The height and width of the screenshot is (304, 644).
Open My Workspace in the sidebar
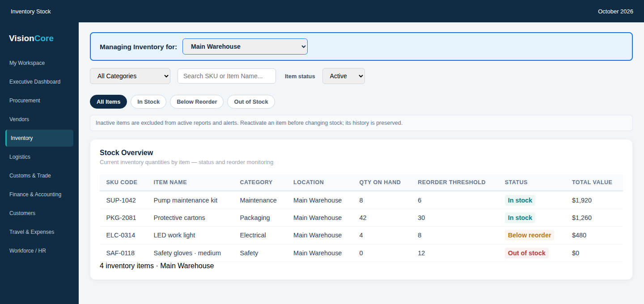[x=39, y=63]
